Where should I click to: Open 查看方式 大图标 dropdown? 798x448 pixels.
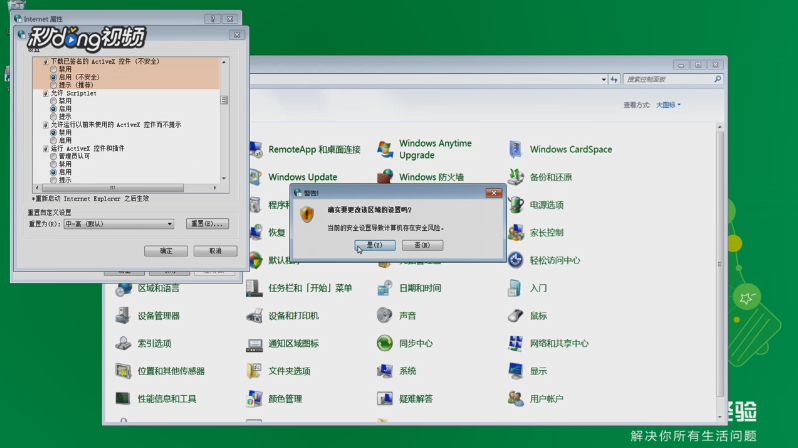click(668, 105)
